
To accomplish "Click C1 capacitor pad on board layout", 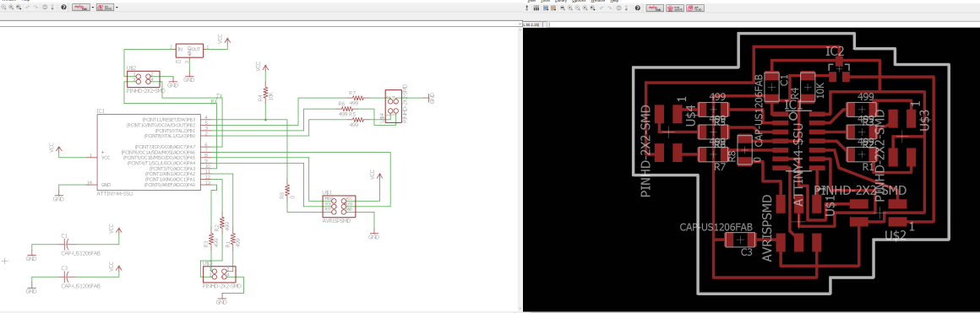I will (x=772, y=88).
